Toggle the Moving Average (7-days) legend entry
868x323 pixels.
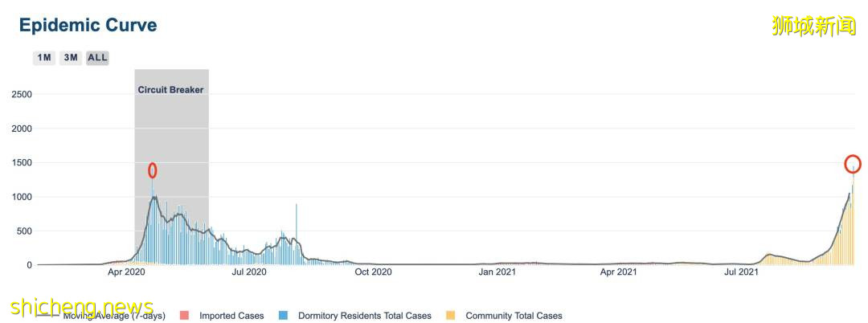[x=114, y=316]
